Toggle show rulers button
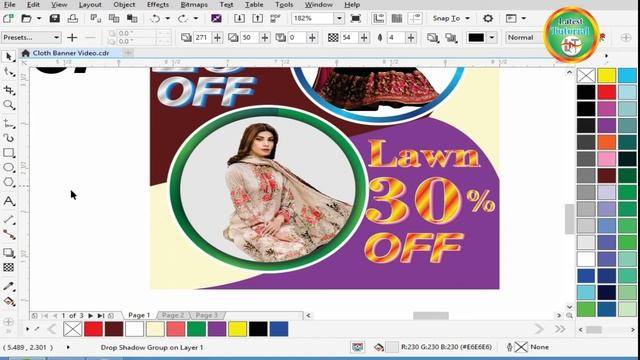 [x=379, y=18]
